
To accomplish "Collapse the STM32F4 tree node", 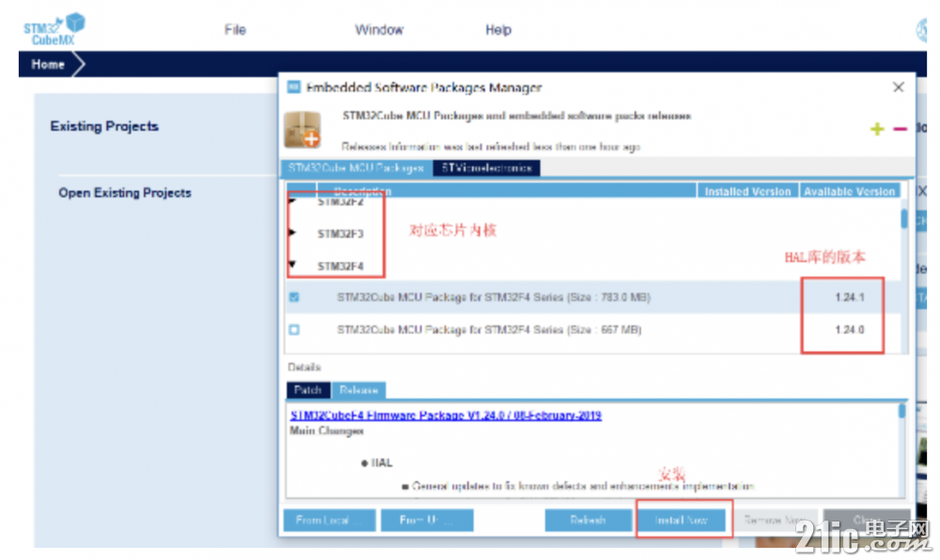I will (292, 264).
